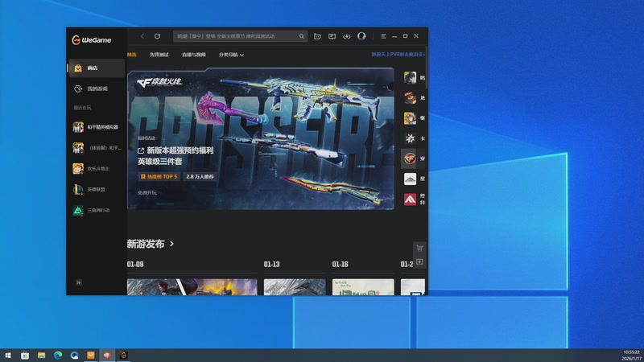Viewport: 644px width, 362px height.
Task: Open the blue PVE promotion link
Action: click(398, 54)
